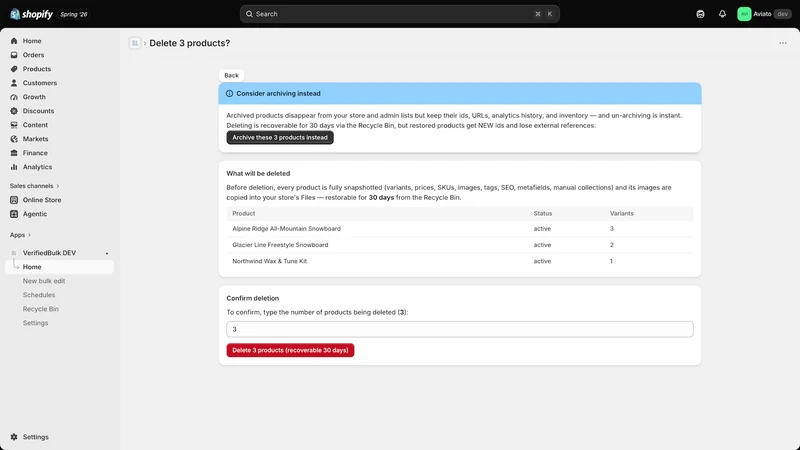The height and width of the screenshot is (450, 800).
Task: Click the Consider archiving instead heading
Action: 278,94
